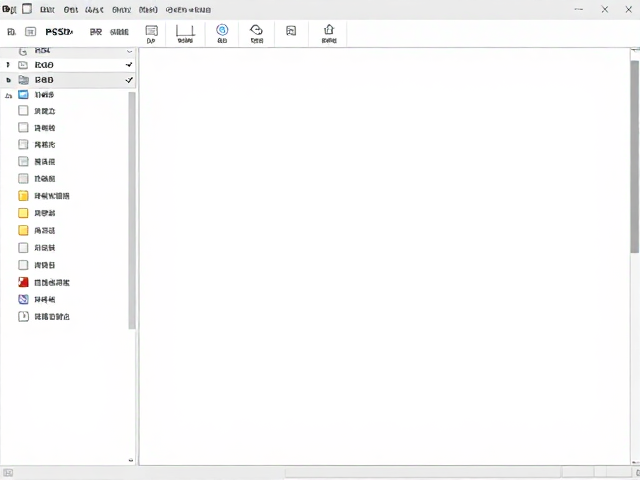Click the blue circular icon in the toolbar
This screenshot has width=640, height=480.
pyautogui.click(x=222, y=30)
